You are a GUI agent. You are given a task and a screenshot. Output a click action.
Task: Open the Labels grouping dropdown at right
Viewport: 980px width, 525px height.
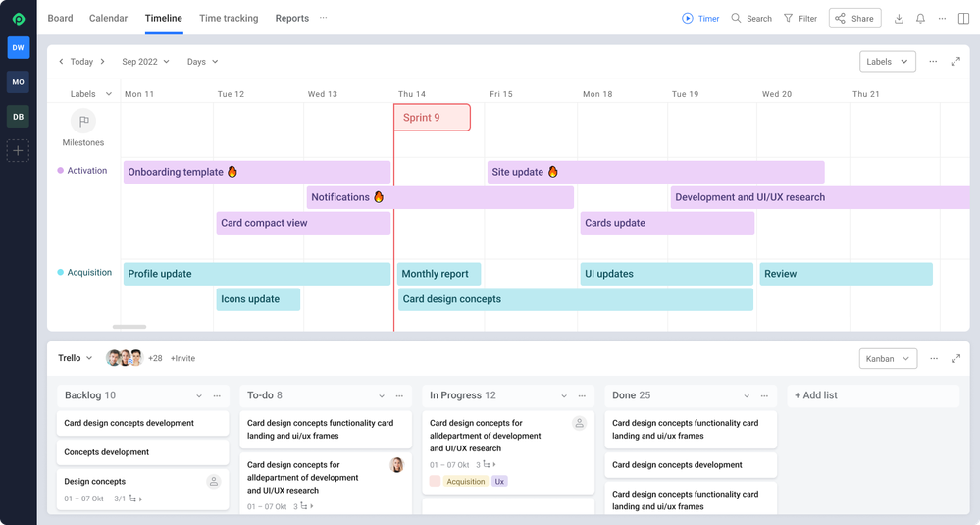coord(888,61)
